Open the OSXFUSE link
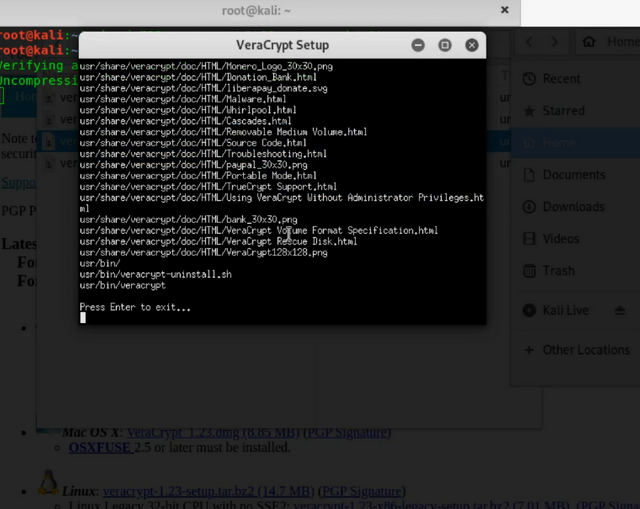This screenshot has height=509, width=640. (100, 447)
